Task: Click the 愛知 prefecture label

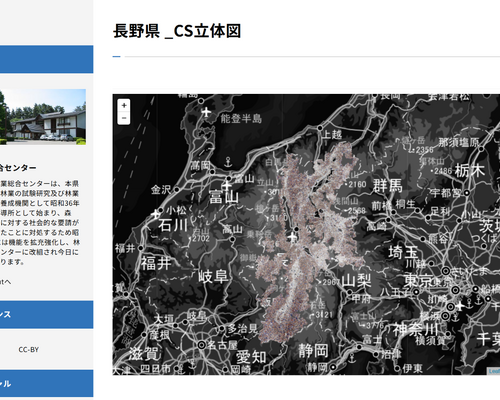Action: pyautogui.click(x=251, y=357)
